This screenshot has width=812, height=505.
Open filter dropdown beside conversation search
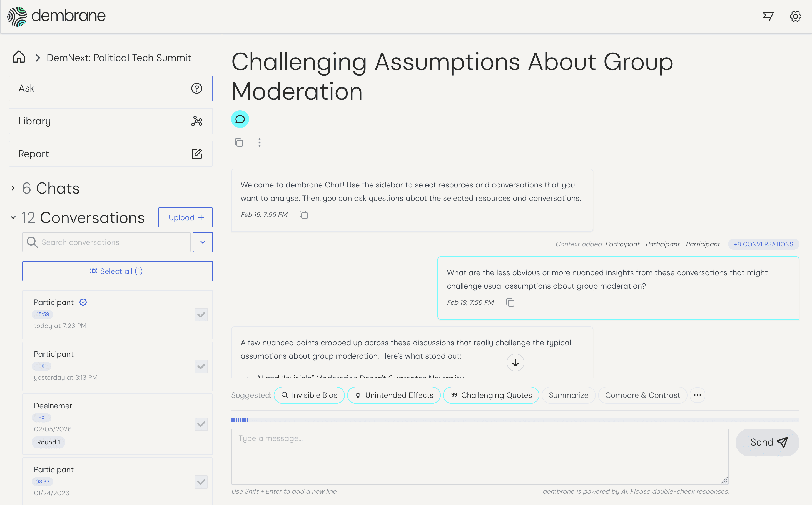point(203,242)
